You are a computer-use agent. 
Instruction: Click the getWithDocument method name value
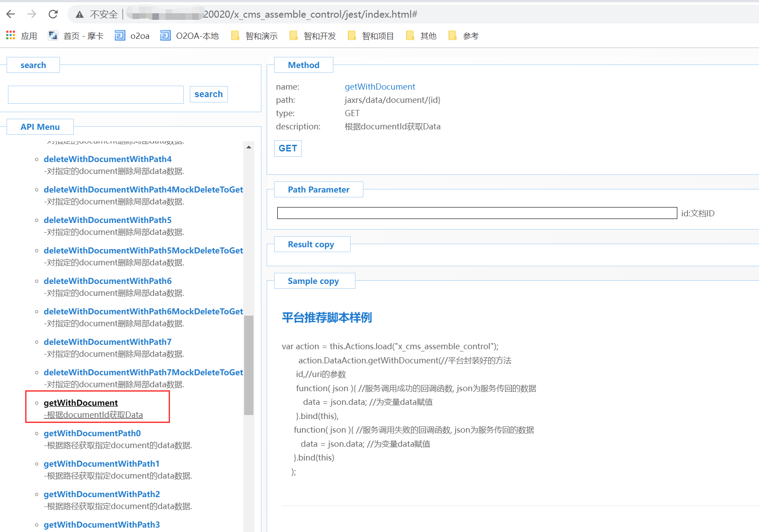(380, 87)
